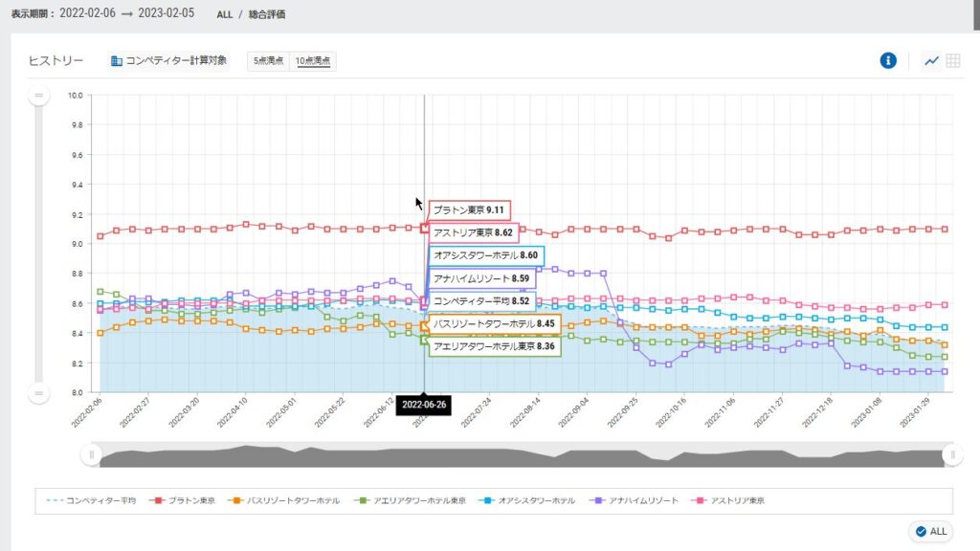Toggle the ALL series checkbox button
Screen dimensions: 980x551
tap(930, 531)
